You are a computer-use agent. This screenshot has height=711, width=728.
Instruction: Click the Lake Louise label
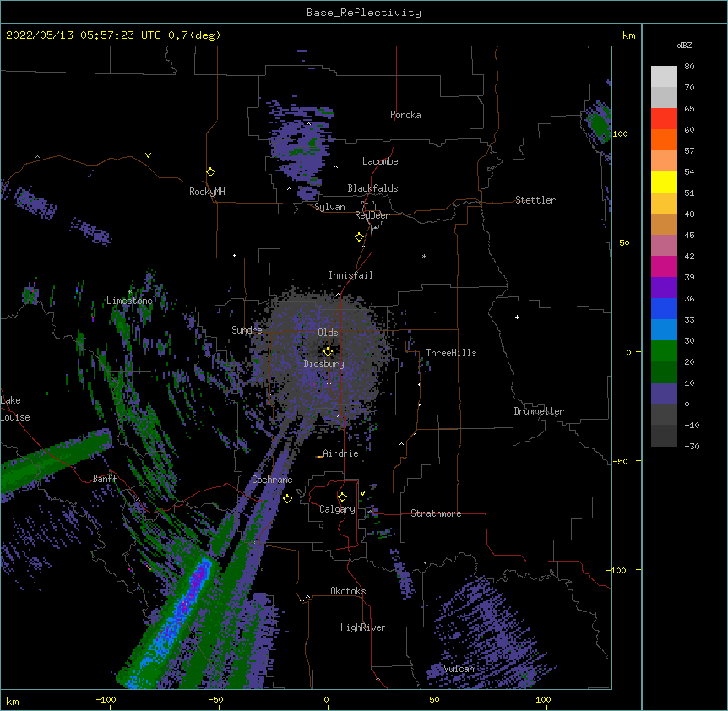point(15,409)
